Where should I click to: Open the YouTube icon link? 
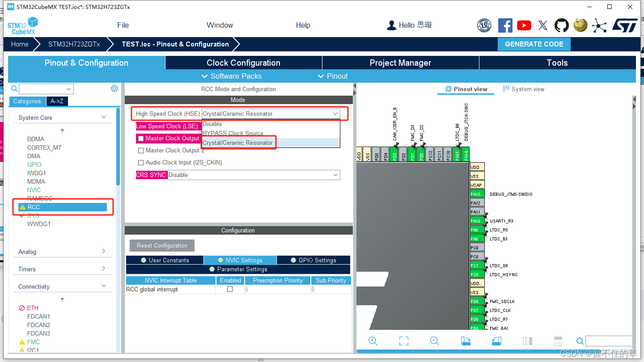(524, 25)
